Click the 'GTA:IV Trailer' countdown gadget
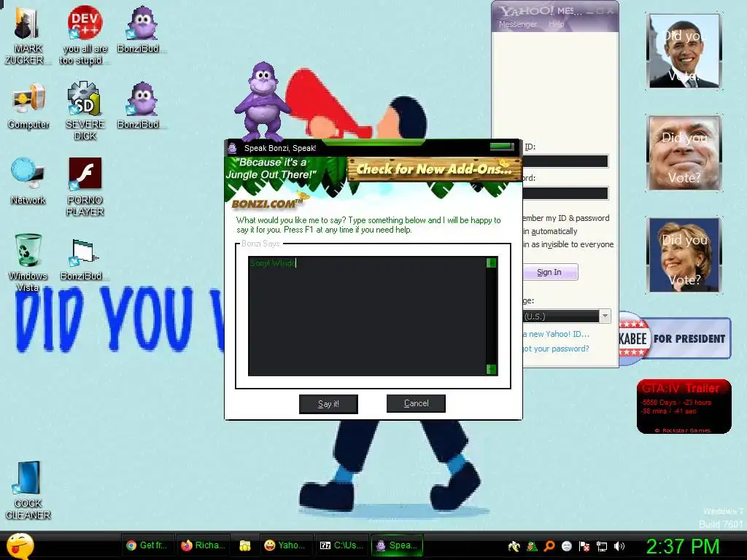 click(684, 406)
